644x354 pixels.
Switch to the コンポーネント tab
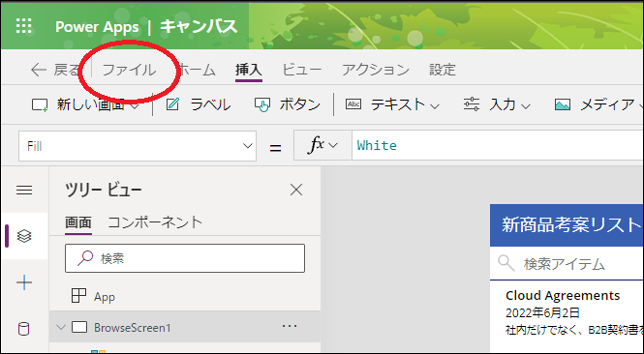tap(155, 222)
